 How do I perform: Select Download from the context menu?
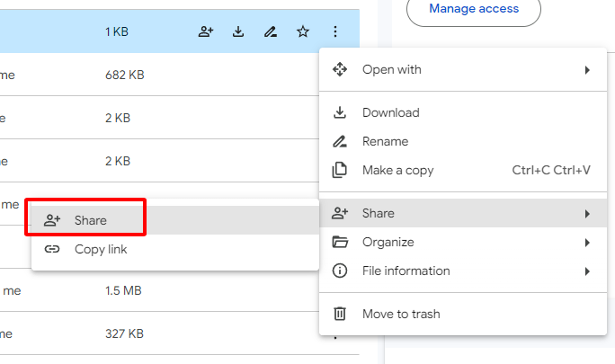click(x=390, y=112)
